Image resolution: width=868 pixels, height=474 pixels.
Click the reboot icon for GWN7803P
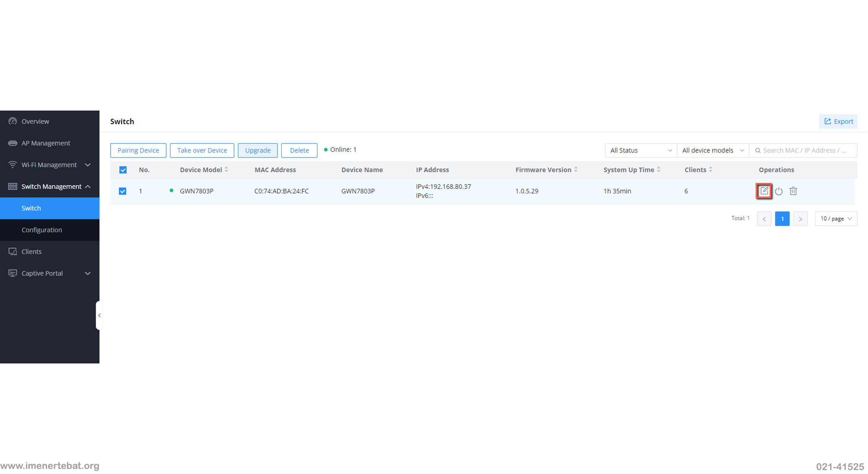[x=779, y=191]
